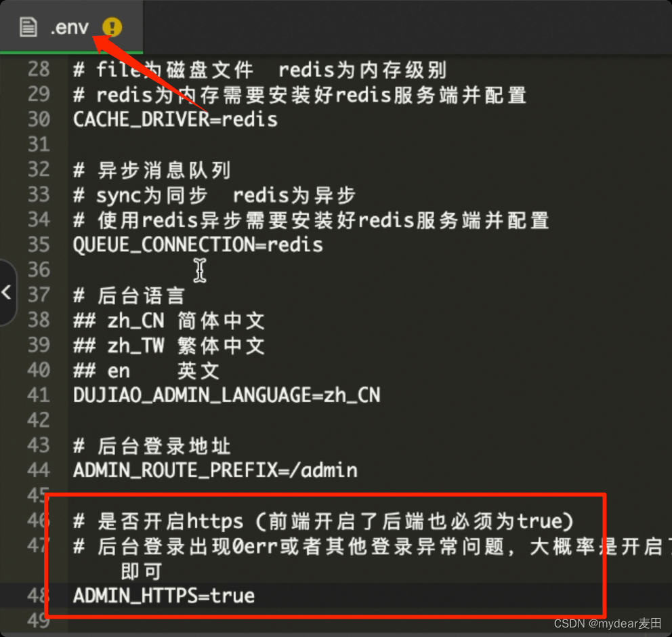
Task: Click line number 30 in the gutter
Action: 39,119
